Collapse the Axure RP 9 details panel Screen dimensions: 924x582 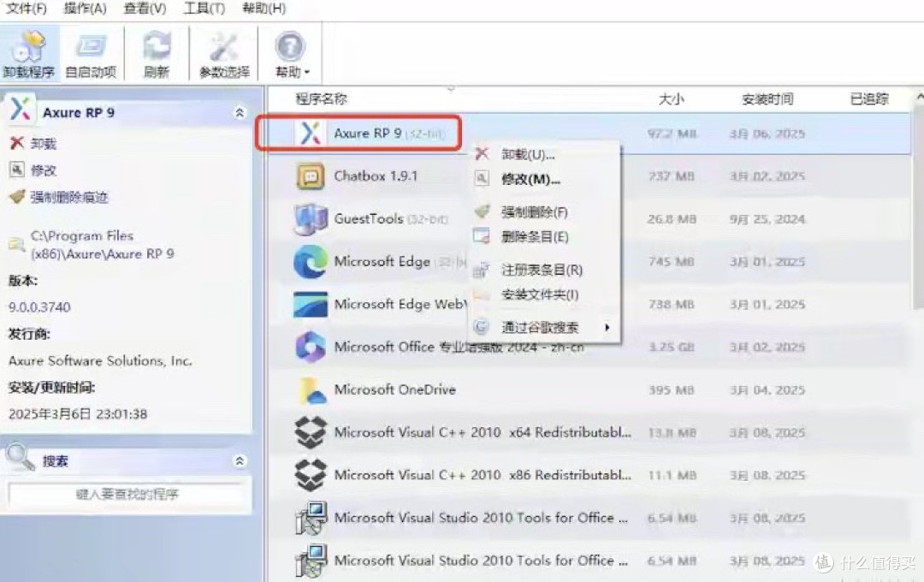tap(240, 113)
